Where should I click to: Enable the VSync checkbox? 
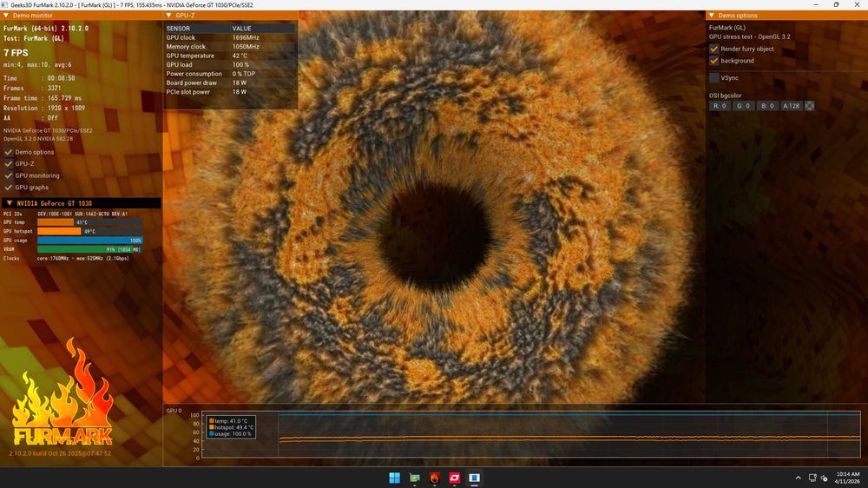[714, 77]
